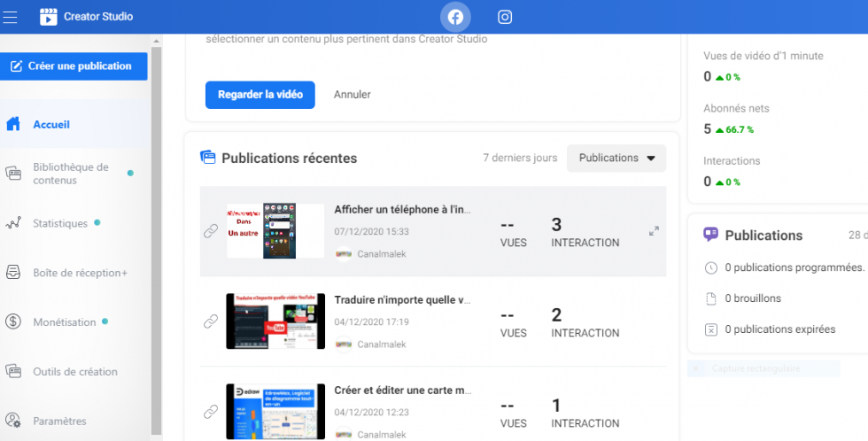Open Monétisation in the sidebar
This screenshot has height=441, width=868.
64,322
